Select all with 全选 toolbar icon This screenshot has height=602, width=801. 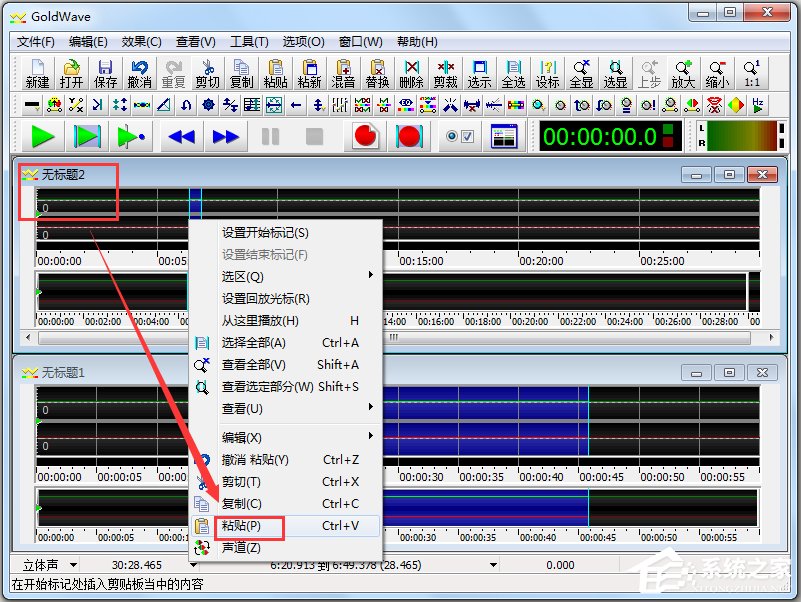tap(513, 74)
